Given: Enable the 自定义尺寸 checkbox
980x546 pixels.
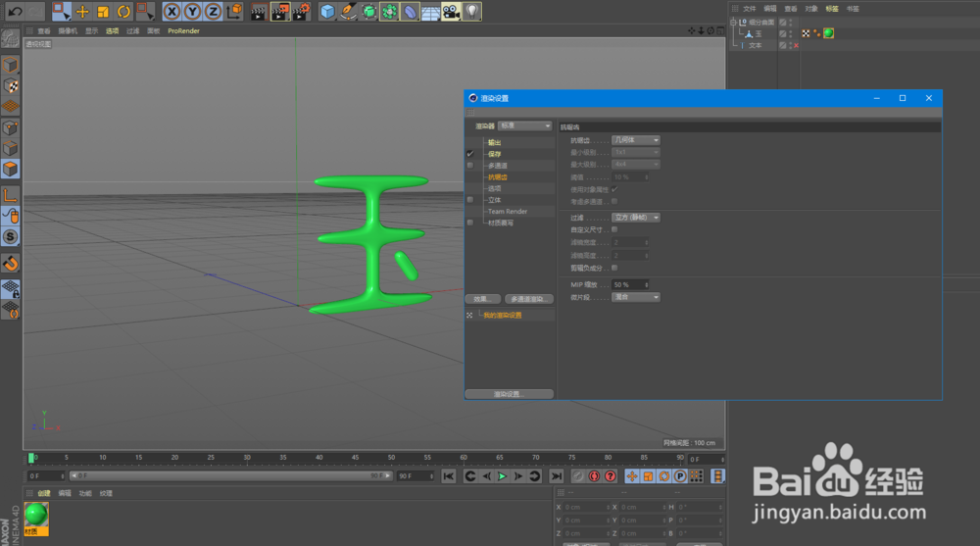Looking at the screenshot, I should [x=614, y=229].
